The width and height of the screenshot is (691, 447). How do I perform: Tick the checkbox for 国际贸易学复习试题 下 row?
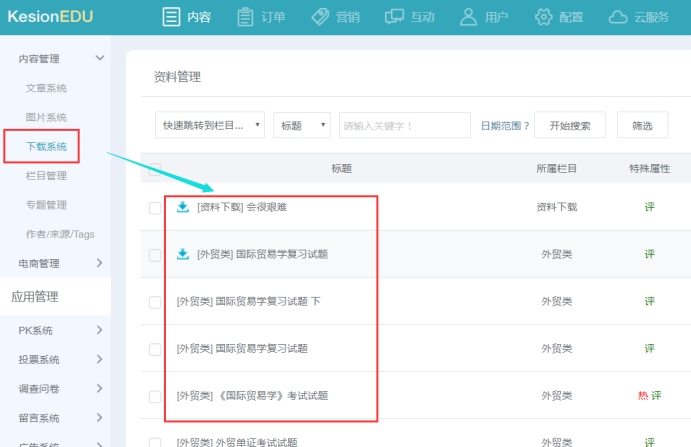click(155, 302)
